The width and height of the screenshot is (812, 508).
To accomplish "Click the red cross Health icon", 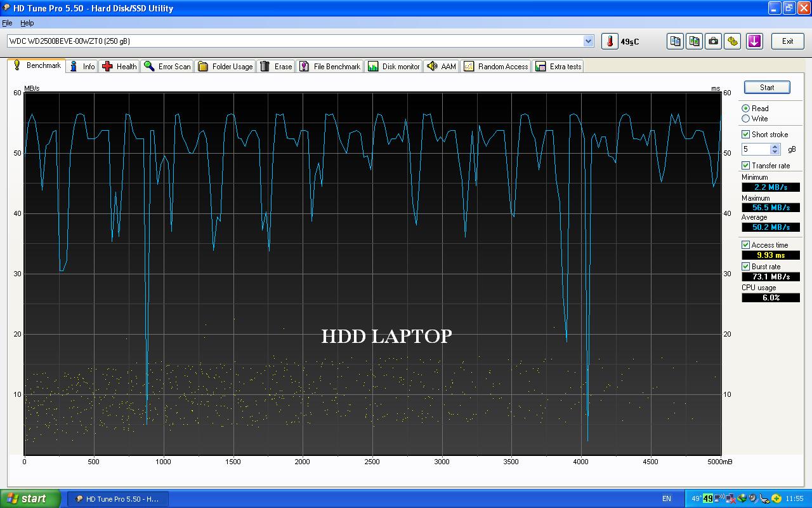I will tap(107, 66).
